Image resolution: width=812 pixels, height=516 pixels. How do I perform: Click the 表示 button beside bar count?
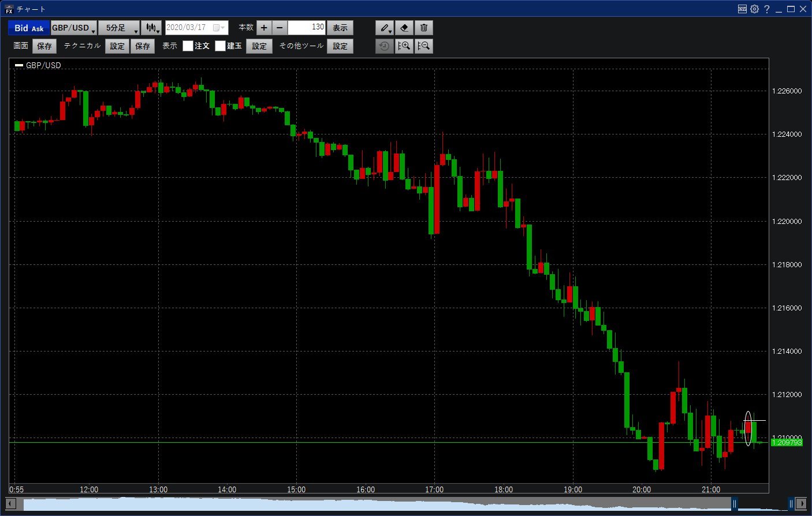pos(340,28)
